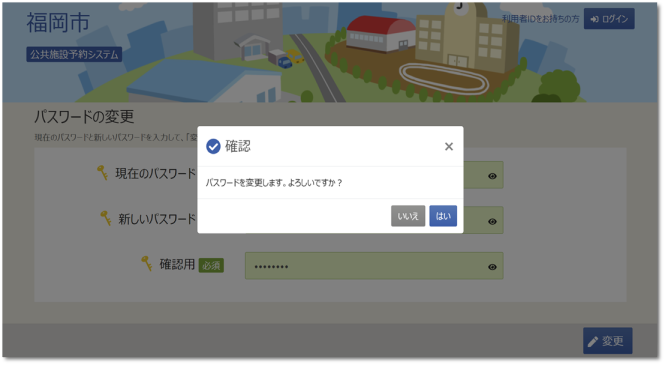Click the 公共施設予約システム badge

pos(74,54)
